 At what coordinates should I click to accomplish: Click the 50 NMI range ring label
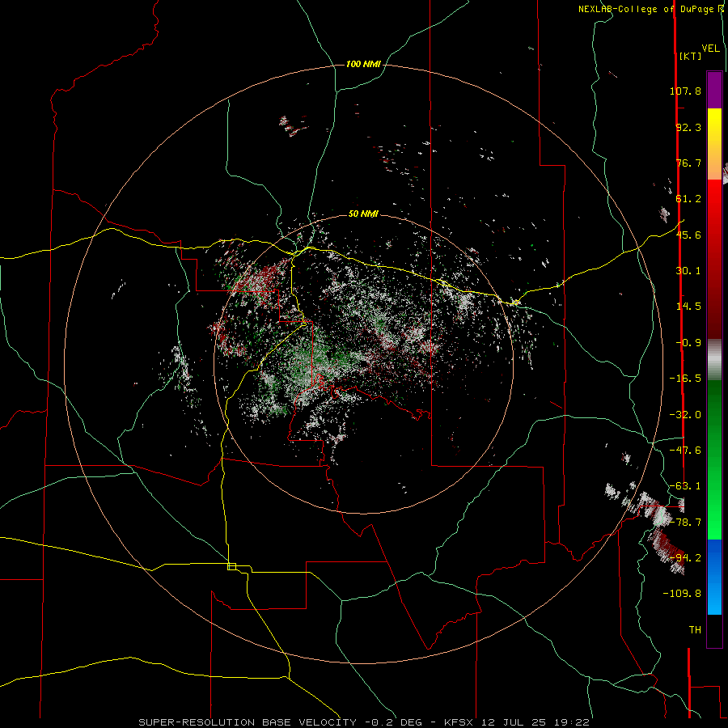[x=363, y=214]
